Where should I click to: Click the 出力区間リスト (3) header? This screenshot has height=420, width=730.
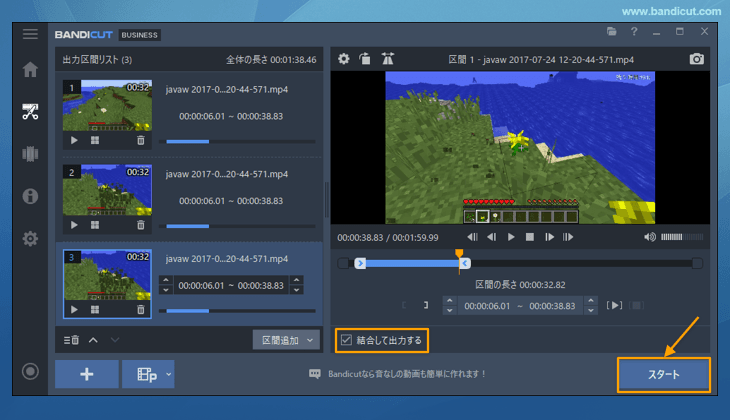97,60
